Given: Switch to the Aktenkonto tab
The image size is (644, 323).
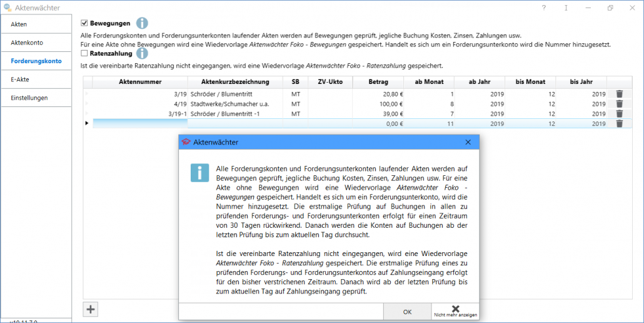Looking at the screenshot, I should click(x=36, y=43).
